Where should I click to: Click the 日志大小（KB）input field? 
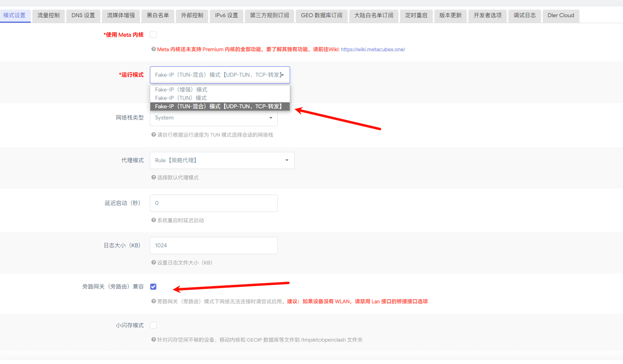point(213,245)
